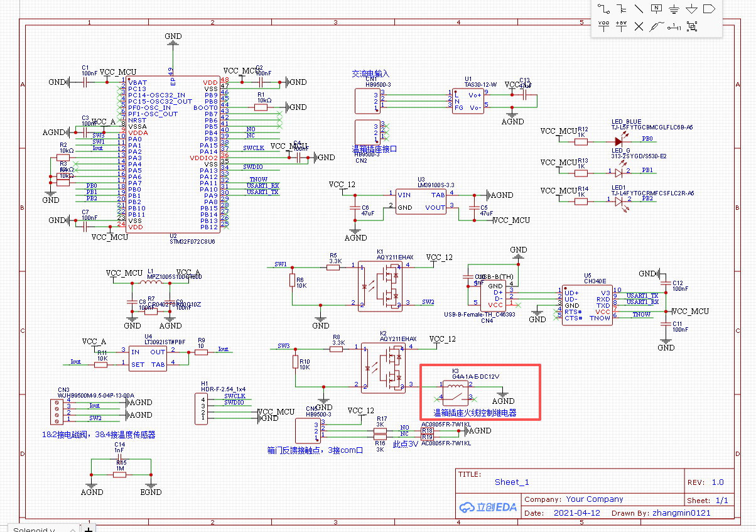Click the Your Company field in title block
The width and height of the screenshot is (756, 532).
pos(594,499)
